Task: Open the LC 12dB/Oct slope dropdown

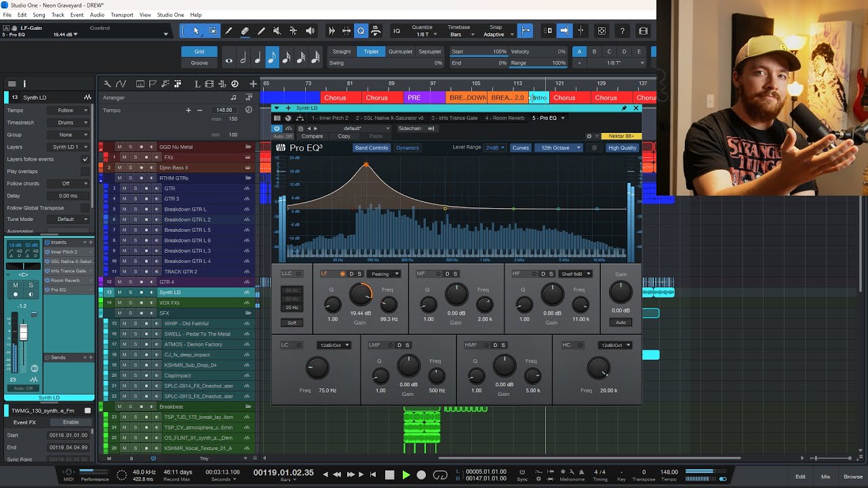Action: tap(334, 345)
